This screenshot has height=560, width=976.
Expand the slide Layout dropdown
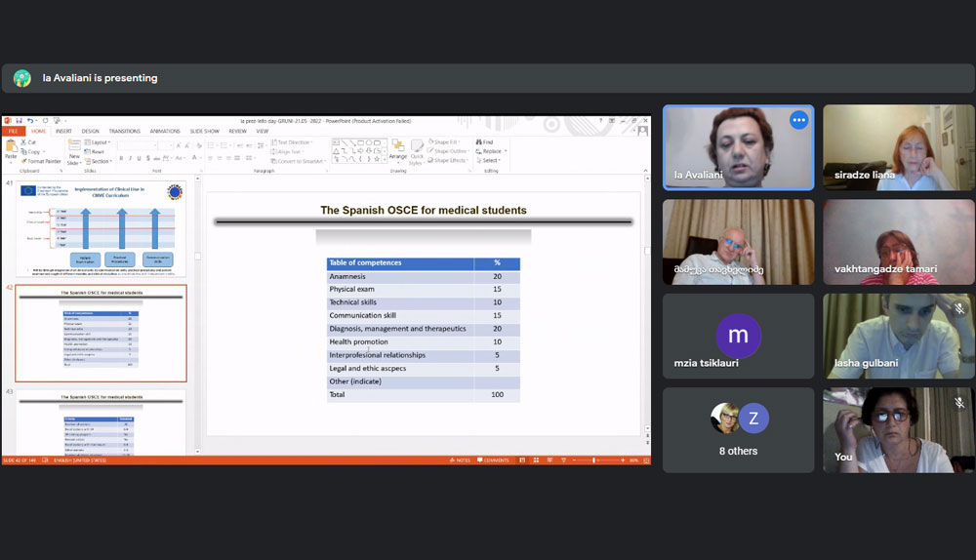[98, 142]
